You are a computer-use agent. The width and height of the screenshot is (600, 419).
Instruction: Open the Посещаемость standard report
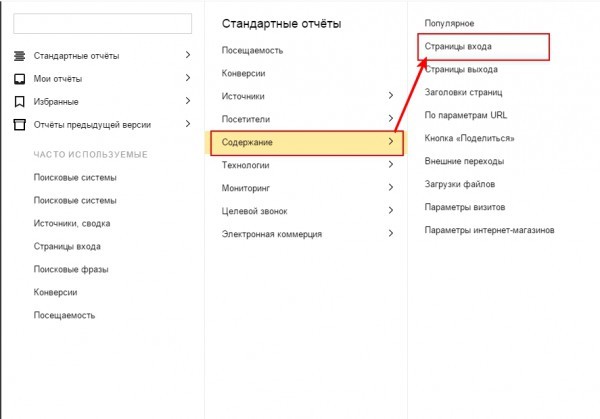tap(252, 51)
